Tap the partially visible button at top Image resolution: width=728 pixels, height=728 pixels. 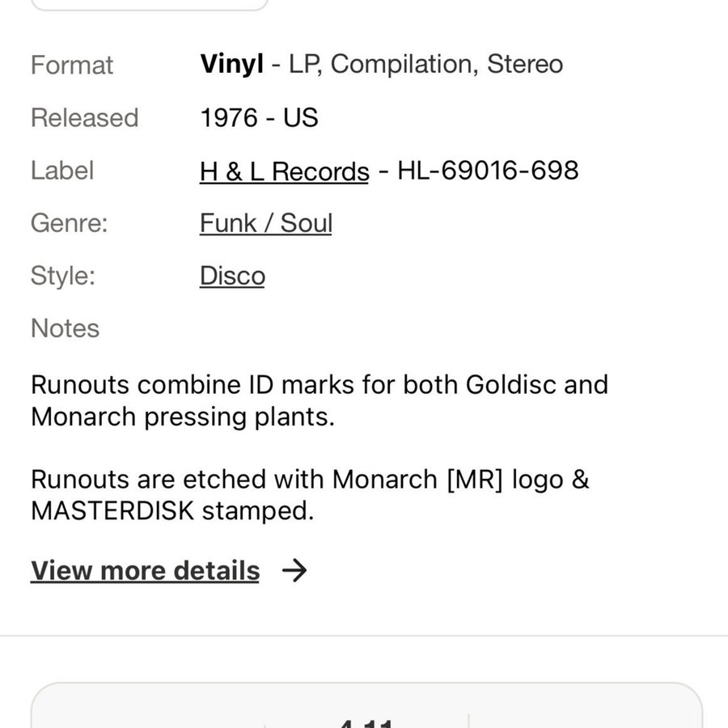pyautogui.click(x=150, y=4)
